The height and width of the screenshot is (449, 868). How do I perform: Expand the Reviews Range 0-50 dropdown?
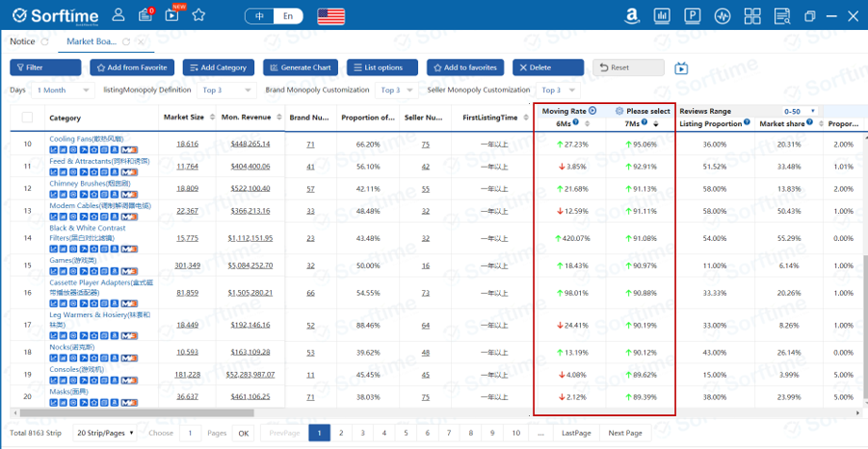click(800, 111)
